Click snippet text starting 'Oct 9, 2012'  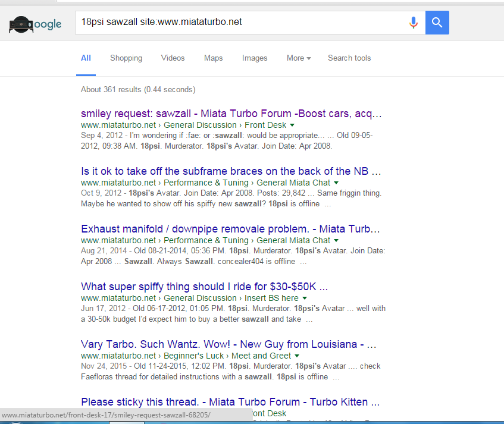point(231,199)
